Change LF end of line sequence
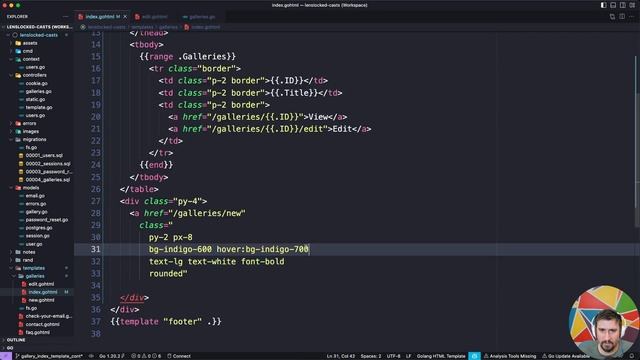The height and width of the screenshot is (360, 640). click(409, 356)
